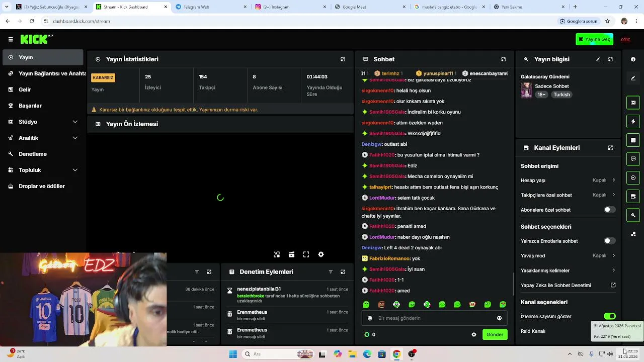Click the pencil edit icon in the right sidebar

633,78
